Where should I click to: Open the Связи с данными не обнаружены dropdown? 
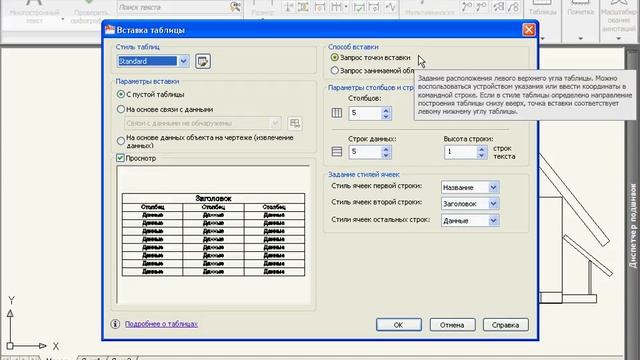[x=275, y=123]
